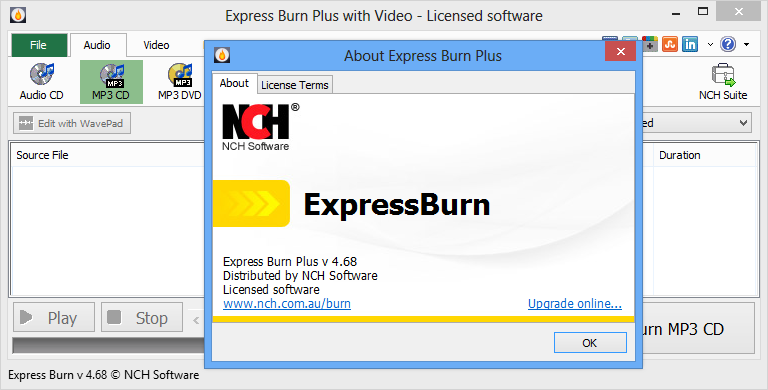
Task: Select the Audio CD disc type
Action: pos(42,82)
